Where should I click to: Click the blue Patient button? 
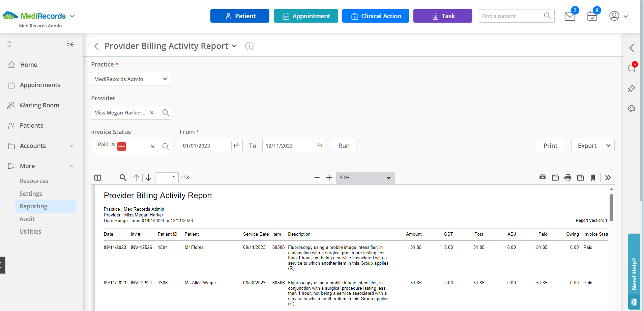(240, 16)
